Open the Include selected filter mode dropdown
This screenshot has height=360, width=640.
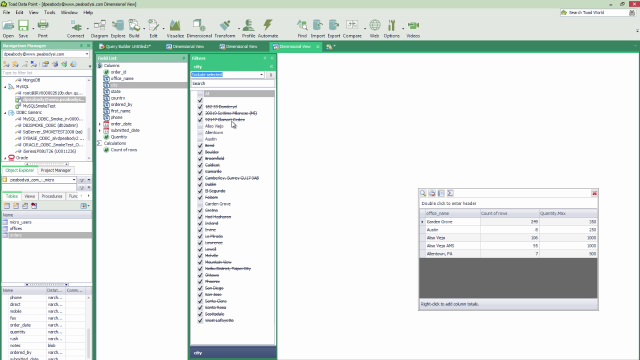[x=261, y=75]
